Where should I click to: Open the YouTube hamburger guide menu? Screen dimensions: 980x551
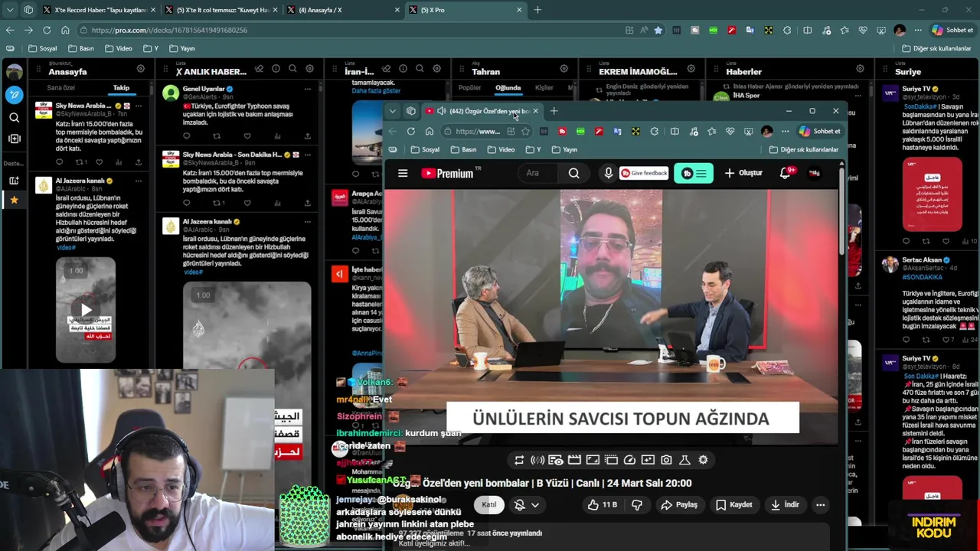403,174
